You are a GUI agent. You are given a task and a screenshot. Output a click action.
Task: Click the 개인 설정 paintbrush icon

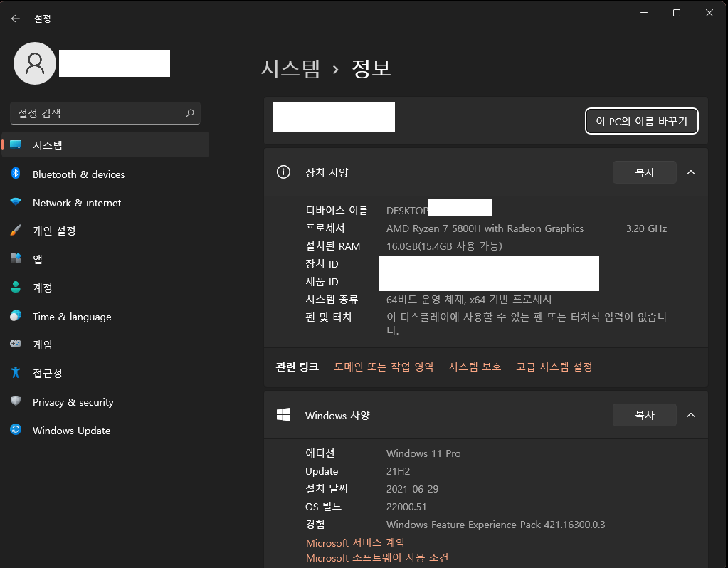[x=16, y=230]
